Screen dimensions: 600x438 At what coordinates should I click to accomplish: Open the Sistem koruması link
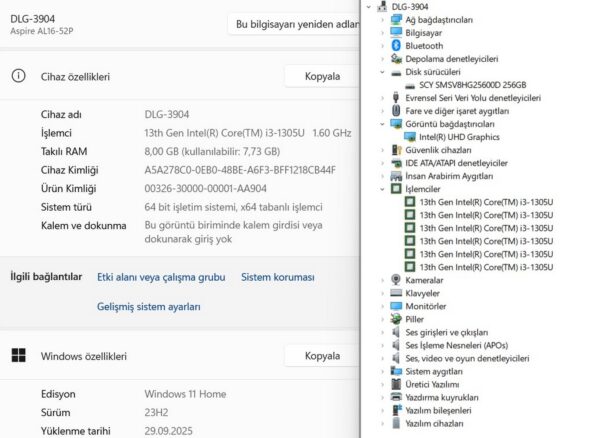click(x=278, y=277)
